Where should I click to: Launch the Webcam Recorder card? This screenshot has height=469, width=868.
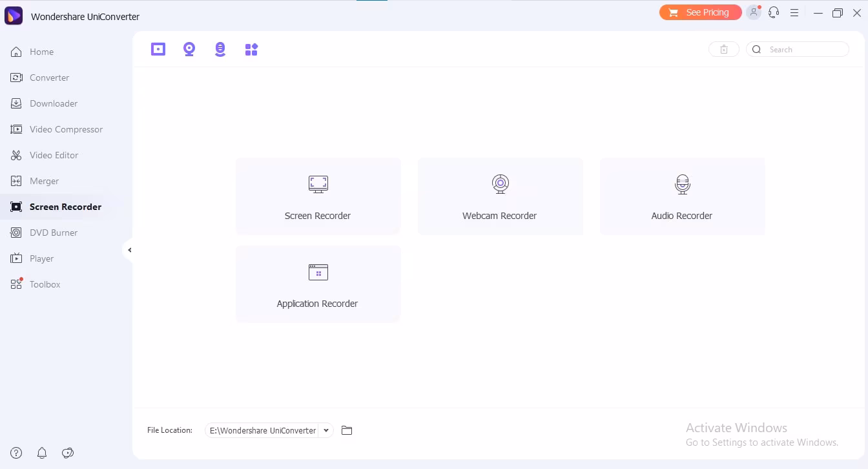[x=501, y=196]
